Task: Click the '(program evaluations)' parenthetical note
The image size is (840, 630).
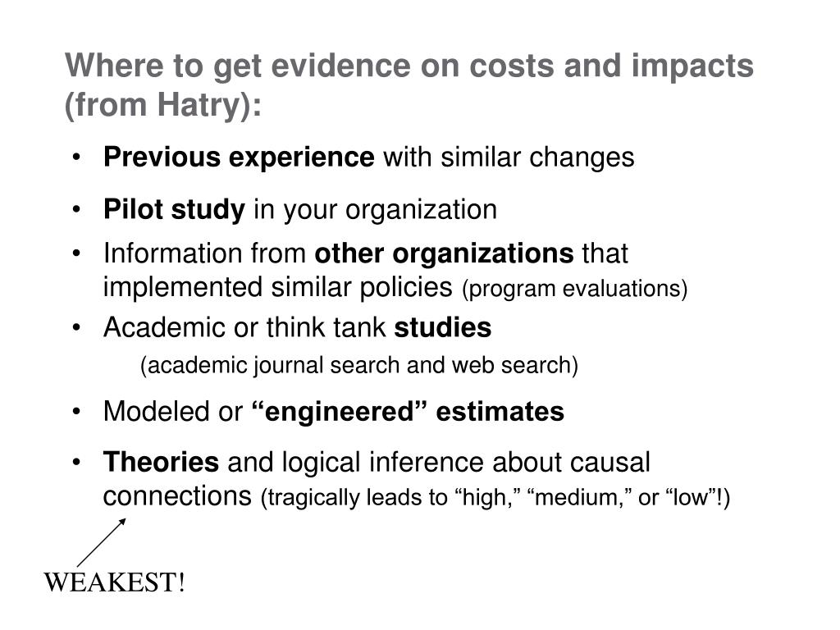Action: point(575,289)
